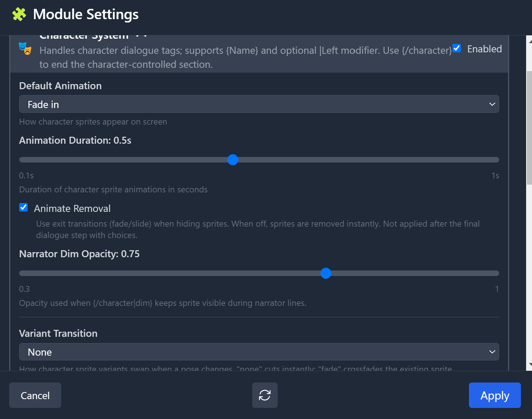Click the Animation Duration slider handle
The image size is (532, 419).
pyautogui.click(x=233, y=160)
